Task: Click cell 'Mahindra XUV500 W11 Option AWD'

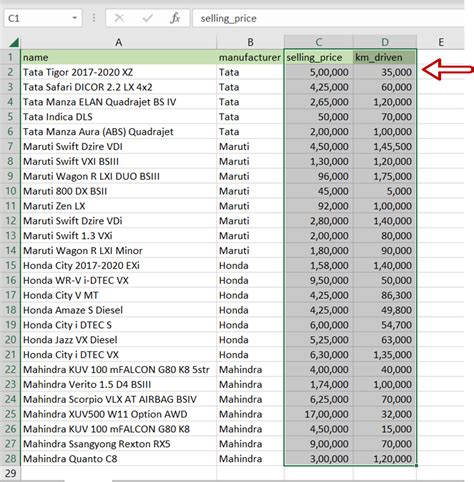Action: (x=119, y=414)
